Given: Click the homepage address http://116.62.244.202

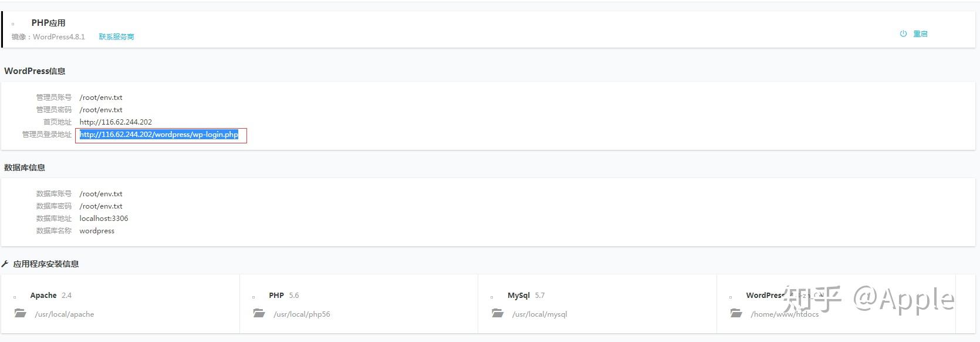Looking at the screenshot, I should click(116, 122).
